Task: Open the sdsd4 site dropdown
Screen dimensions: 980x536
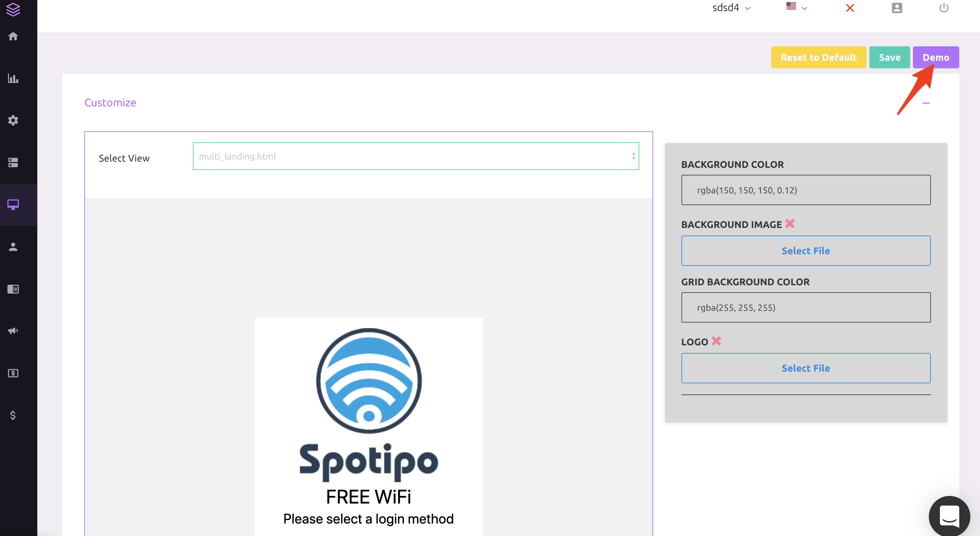Action: [731, 8]
